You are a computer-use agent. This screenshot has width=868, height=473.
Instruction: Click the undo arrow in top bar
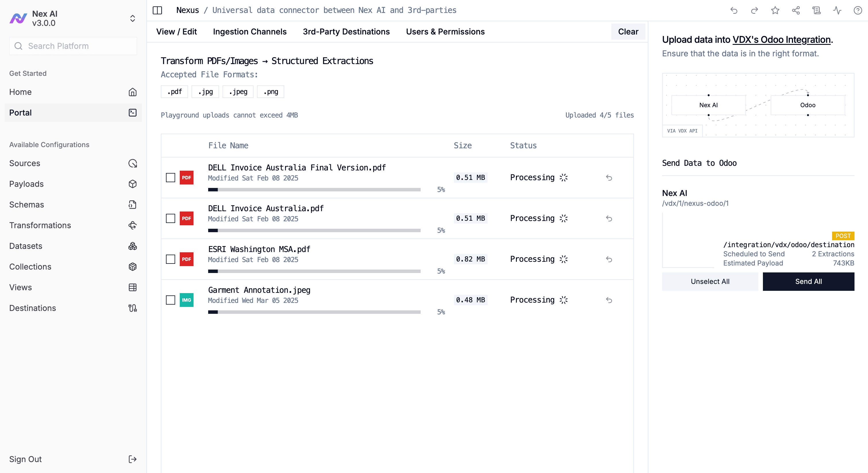[x=734, y=10]
